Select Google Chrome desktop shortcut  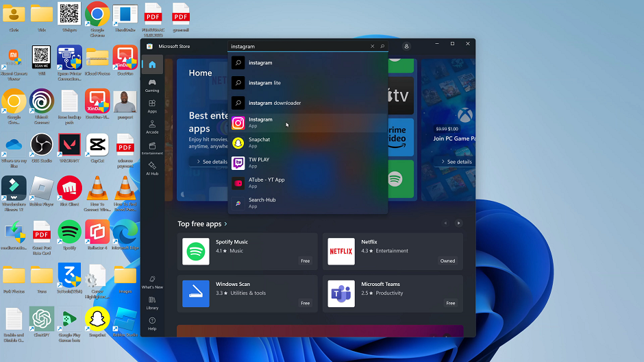point(97,19)
